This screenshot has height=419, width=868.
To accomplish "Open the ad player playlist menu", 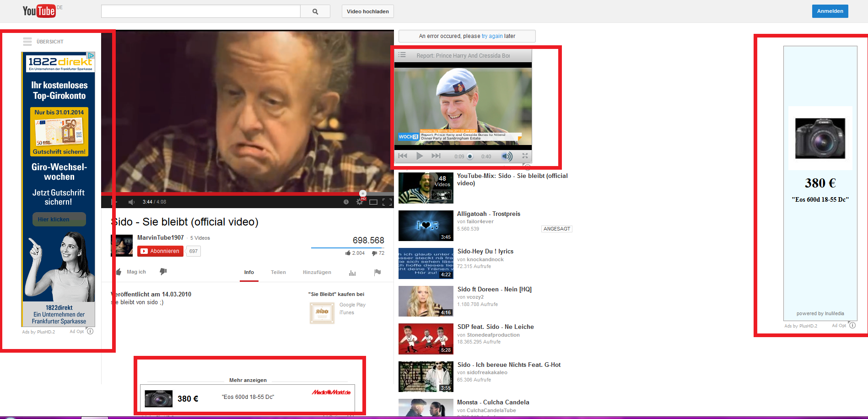I will (402, 55).
